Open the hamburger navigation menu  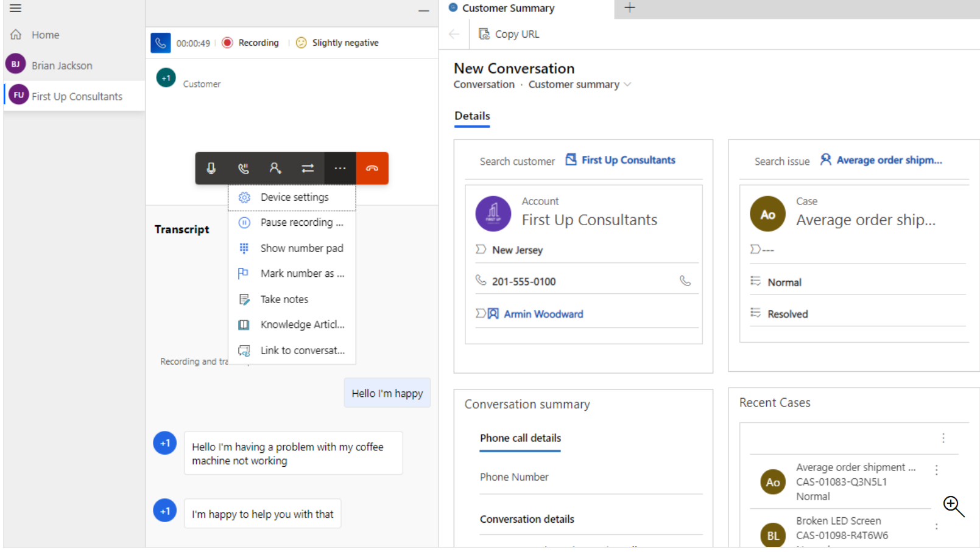pyautogui.click(x=15, y=9)
